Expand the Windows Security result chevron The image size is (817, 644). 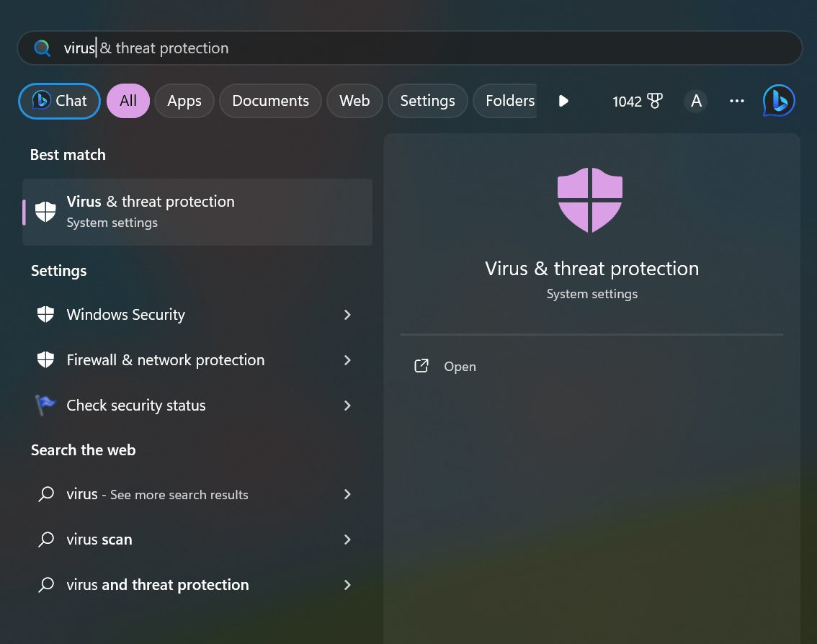[347, 315]
